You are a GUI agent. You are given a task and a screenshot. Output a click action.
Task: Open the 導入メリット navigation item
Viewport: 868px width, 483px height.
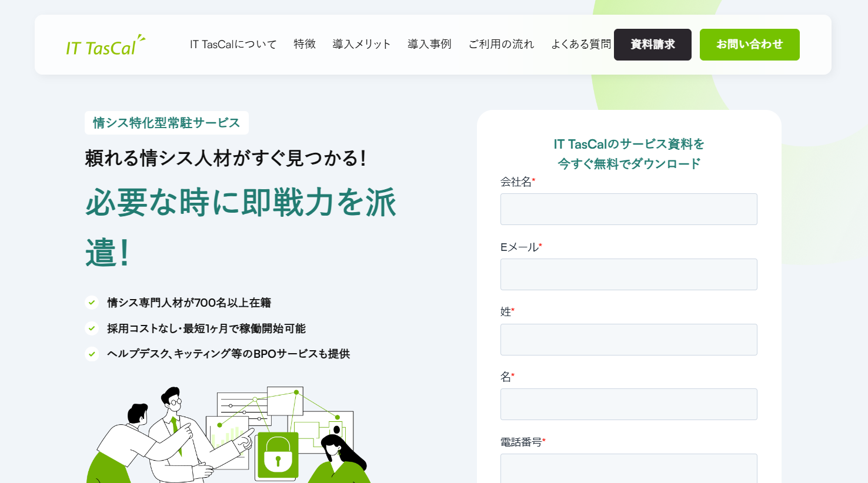coord(361,44)
